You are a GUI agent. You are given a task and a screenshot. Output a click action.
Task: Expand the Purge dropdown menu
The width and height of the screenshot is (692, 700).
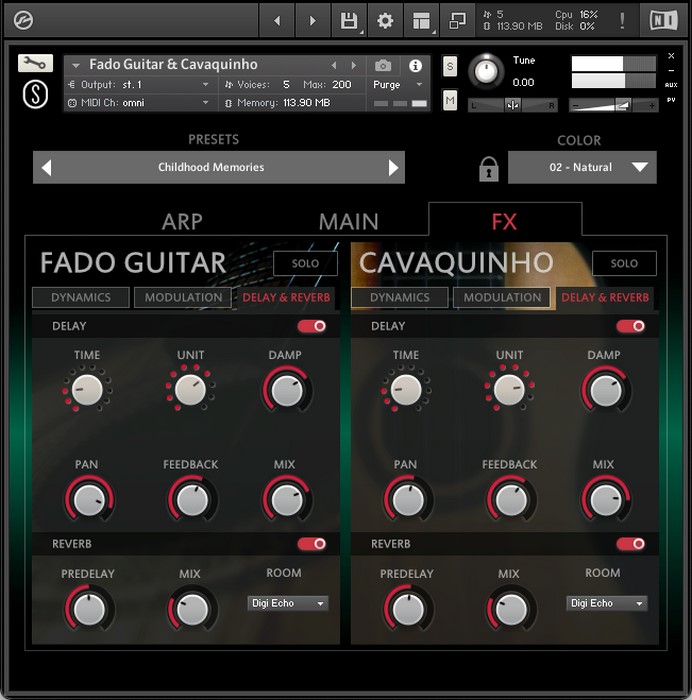point(398,85)
